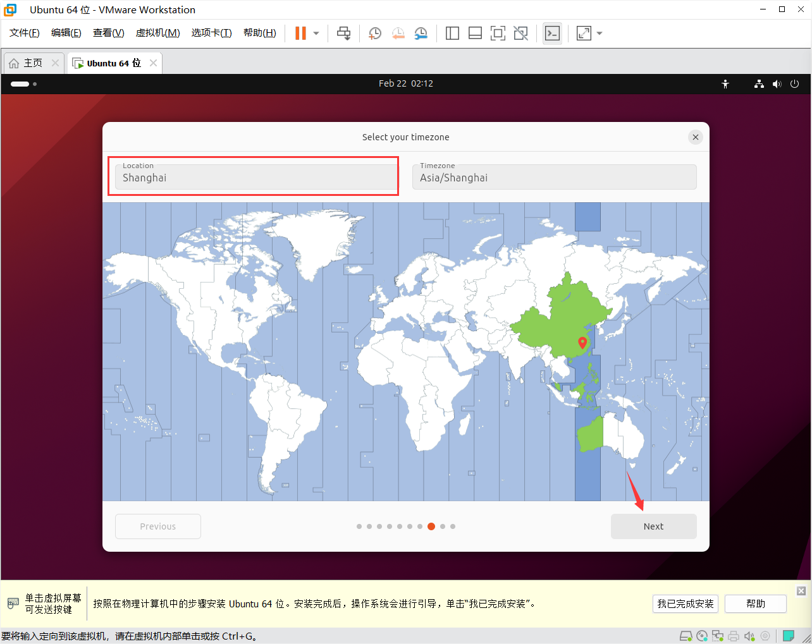Click the Previous button
Viewport: 812px width, 644px height.
pos(158,526)
